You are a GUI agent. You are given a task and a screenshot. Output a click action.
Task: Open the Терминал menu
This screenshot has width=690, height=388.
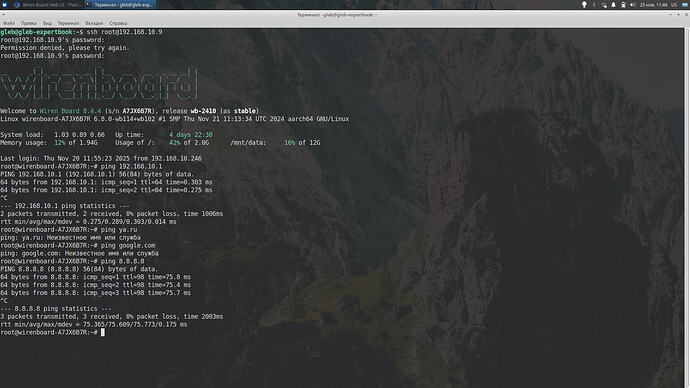[68, 23]
